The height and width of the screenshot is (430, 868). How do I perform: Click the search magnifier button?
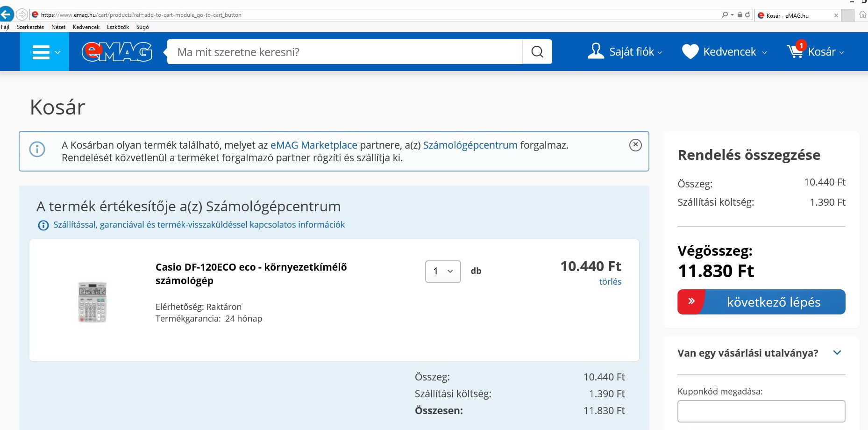tap(537, 52)
